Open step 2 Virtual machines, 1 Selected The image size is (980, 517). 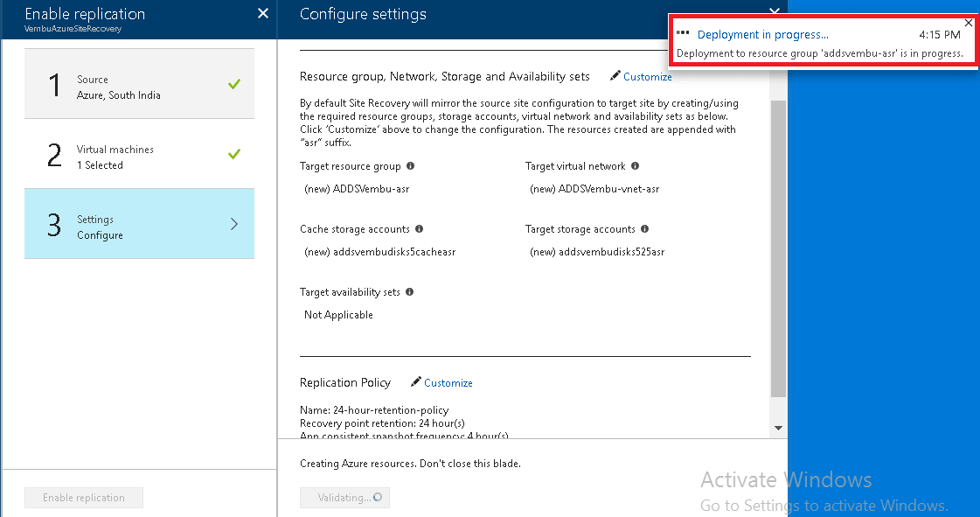[x=139, y=154]
